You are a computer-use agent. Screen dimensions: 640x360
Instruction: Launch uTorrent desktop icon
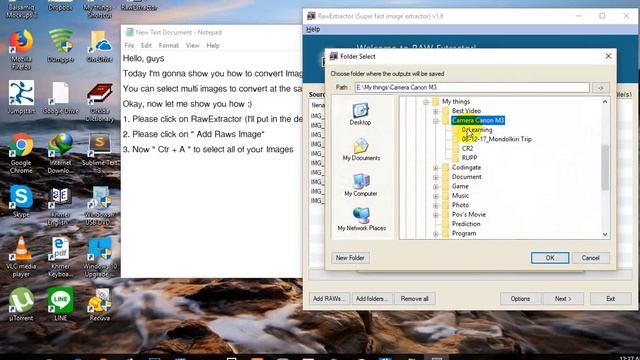pos(21,304)
